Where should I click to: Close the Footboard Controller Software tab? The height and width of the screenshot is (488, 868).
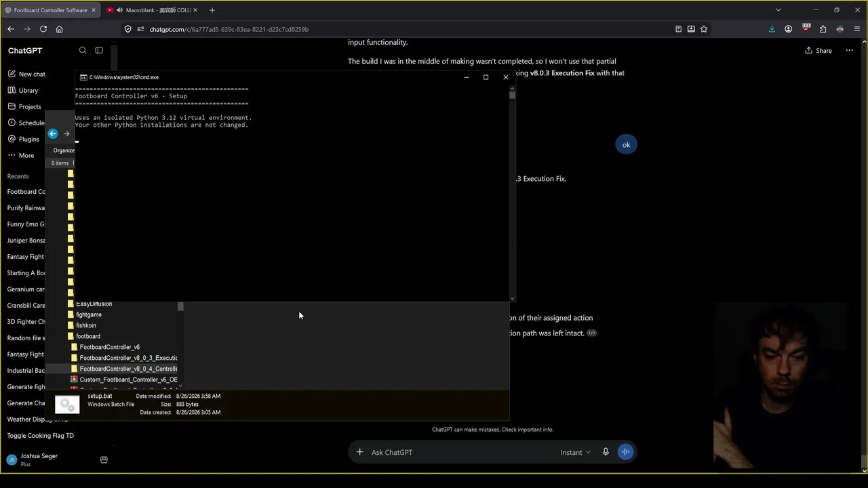coord(94,10)
